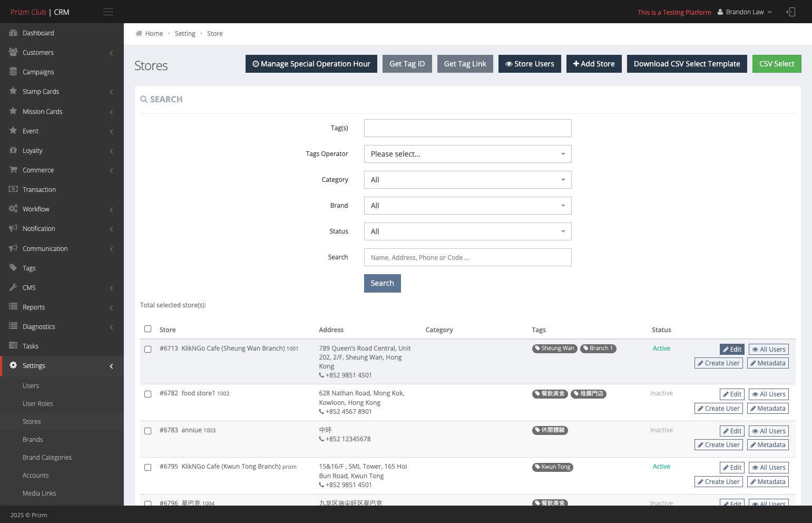Open the Stores settings submenu item
812x523 pixels.
click(x=62, y=421)
